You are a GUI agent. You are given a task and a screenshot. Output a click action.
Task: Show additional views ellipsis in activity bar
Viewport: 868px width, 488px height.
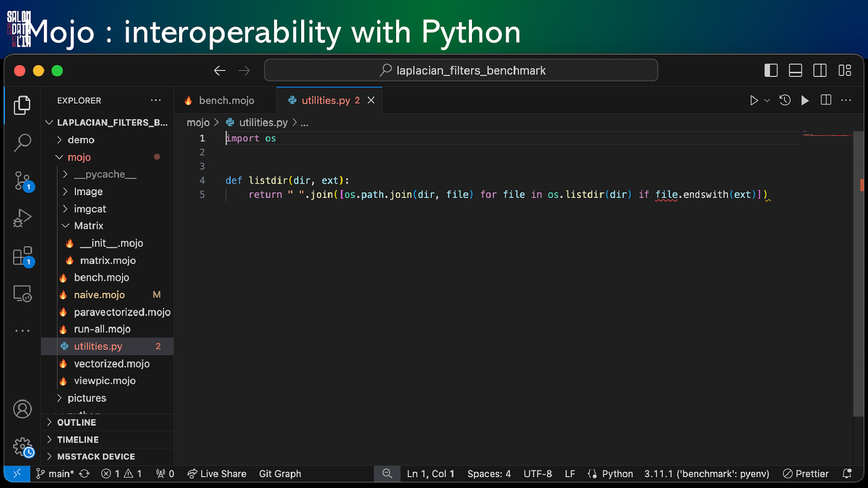22,330
